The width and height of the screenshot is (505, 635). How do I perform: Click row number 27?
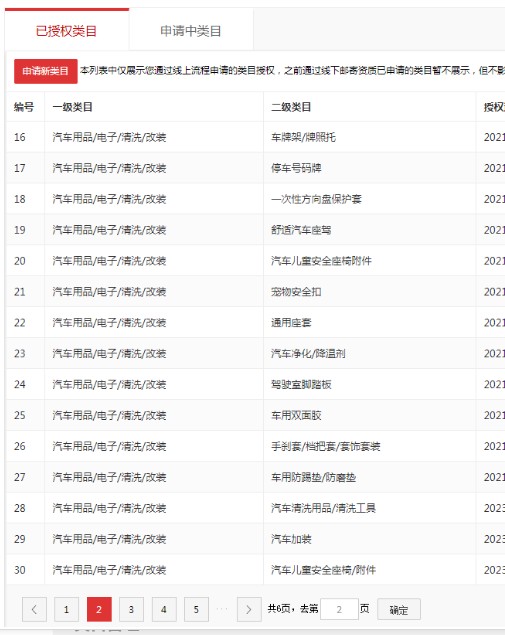coord(20,477)
